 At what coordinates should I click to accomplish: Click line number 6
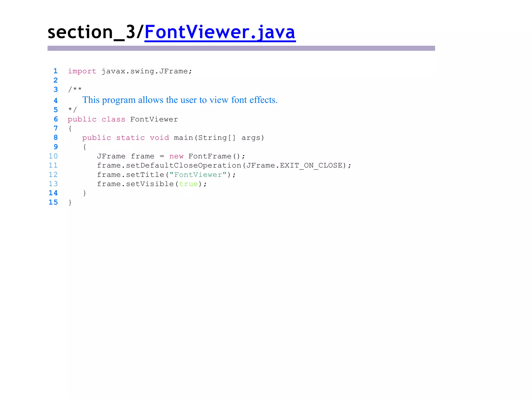tap(56, 119)
